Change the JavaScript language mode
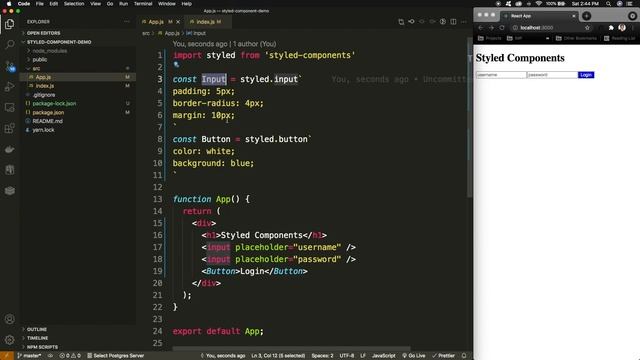The width and height of the screenshot is (640, 360). [383, 356]
